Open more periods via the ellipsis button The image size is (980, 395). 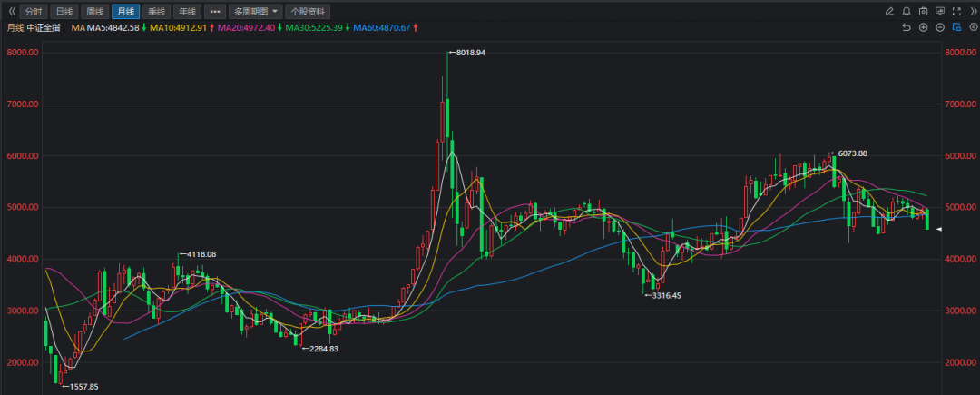click(215, 11)
